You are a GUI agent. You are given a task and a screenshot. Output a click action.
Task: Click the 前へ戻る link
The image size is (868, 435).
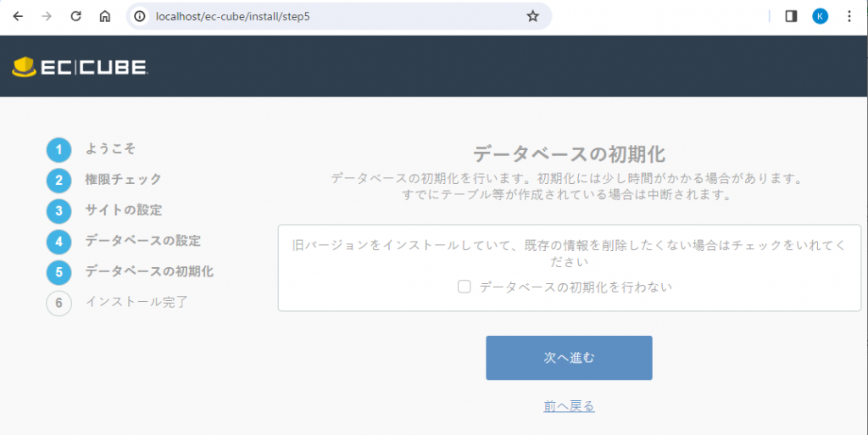[569, 407]
